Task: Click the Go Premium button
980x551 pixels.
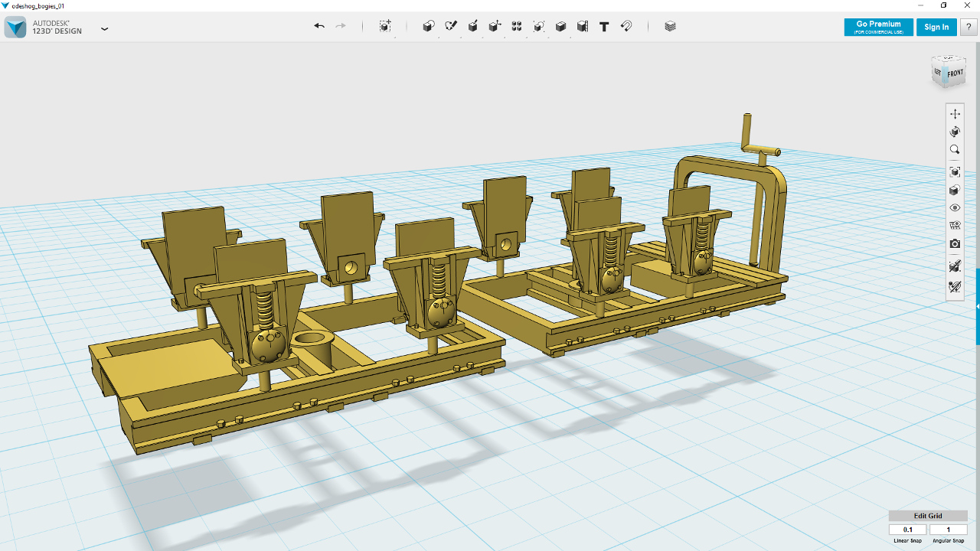Action: pos(878,27)
